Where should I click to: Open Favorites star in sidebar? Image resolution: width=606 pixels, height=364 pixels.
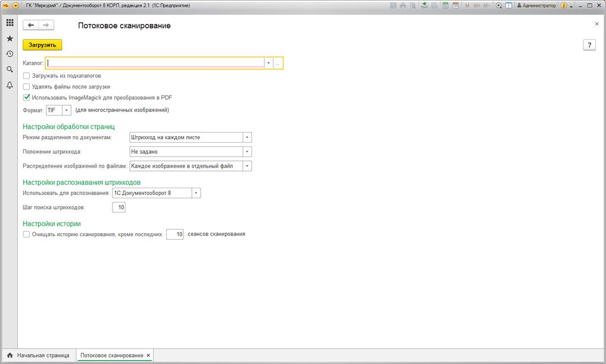point(10,38)
